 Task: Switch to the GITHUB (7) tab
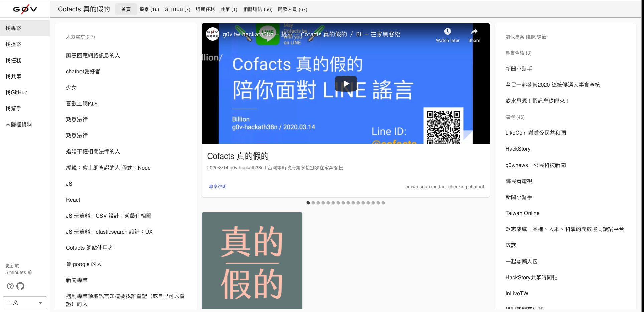(177, 9)
